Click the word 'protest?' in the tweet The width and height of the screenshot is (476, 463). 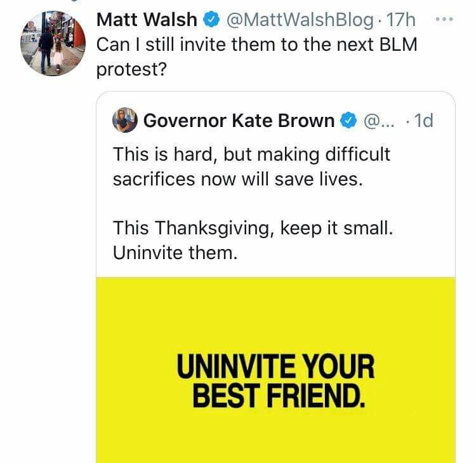131,69
